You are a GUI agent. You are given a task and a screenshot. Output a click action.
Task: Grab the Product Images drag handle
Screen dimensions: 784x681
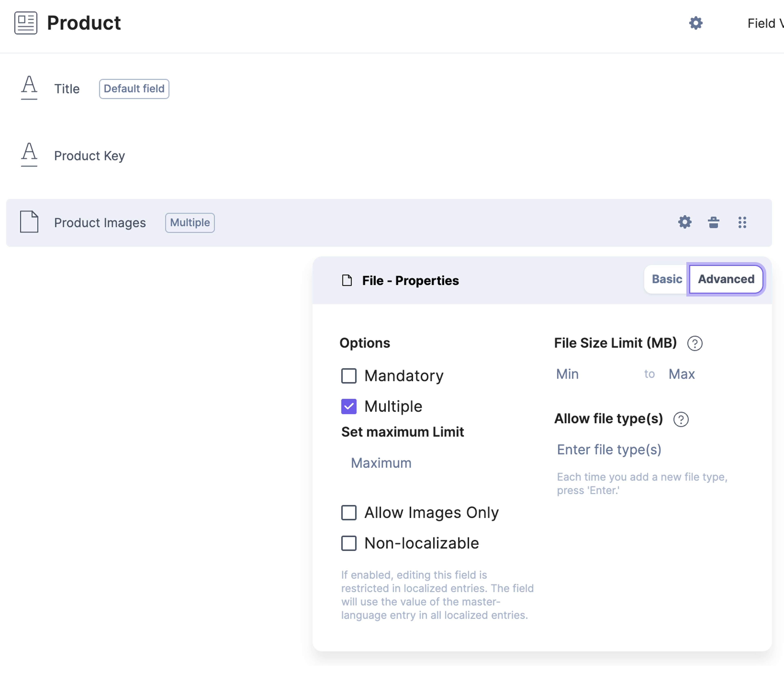(742, 222)
